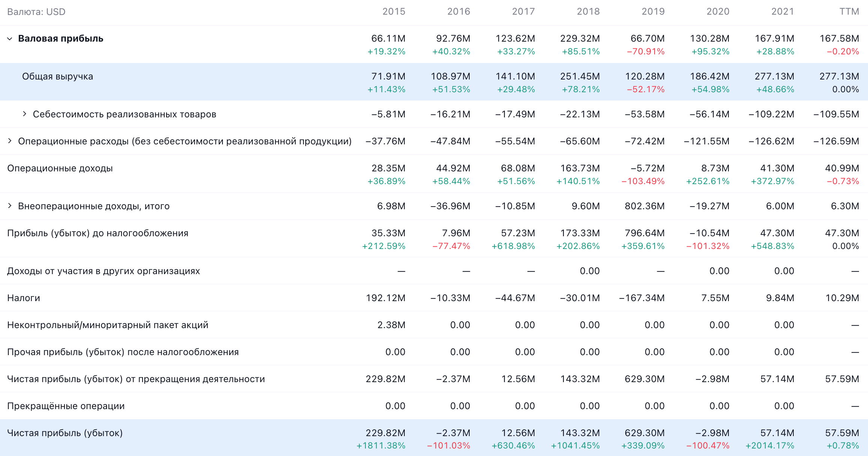Screen dimensions: 868x456
Task: Expand Внеоперационные доходы, итого row
Action: [10, 206]
